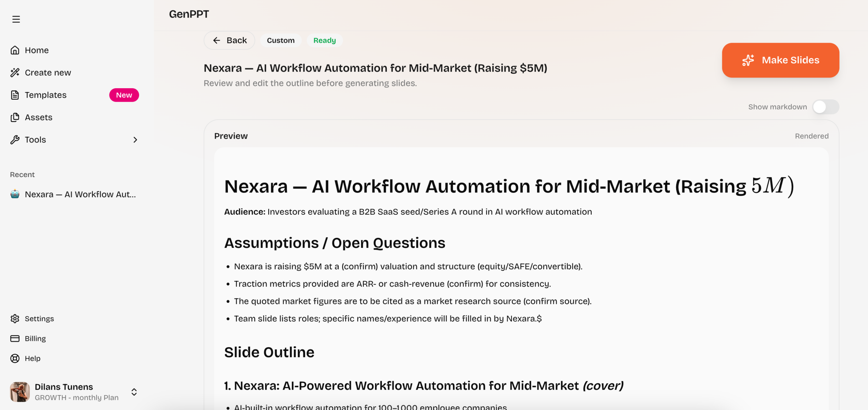
Task: Open the account switcher for Dilans Tunens
Action: click(134, 392)
